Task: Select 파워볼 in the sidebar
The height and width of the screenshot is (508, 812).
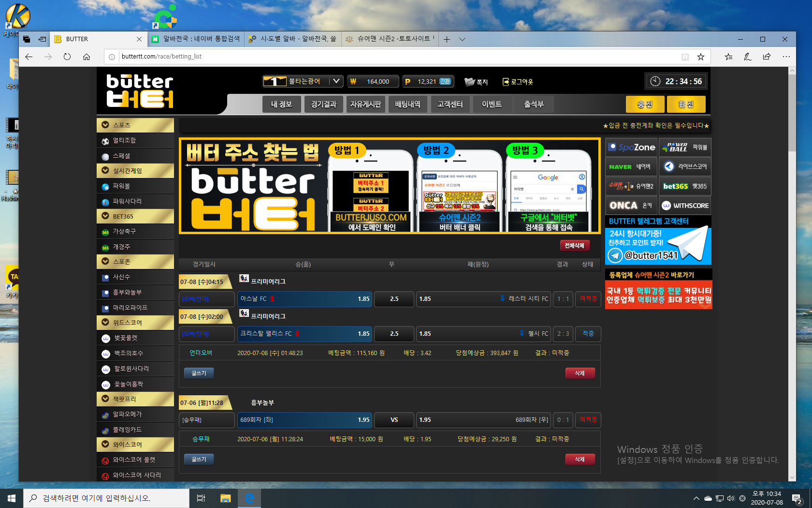Action: [121, 186]
